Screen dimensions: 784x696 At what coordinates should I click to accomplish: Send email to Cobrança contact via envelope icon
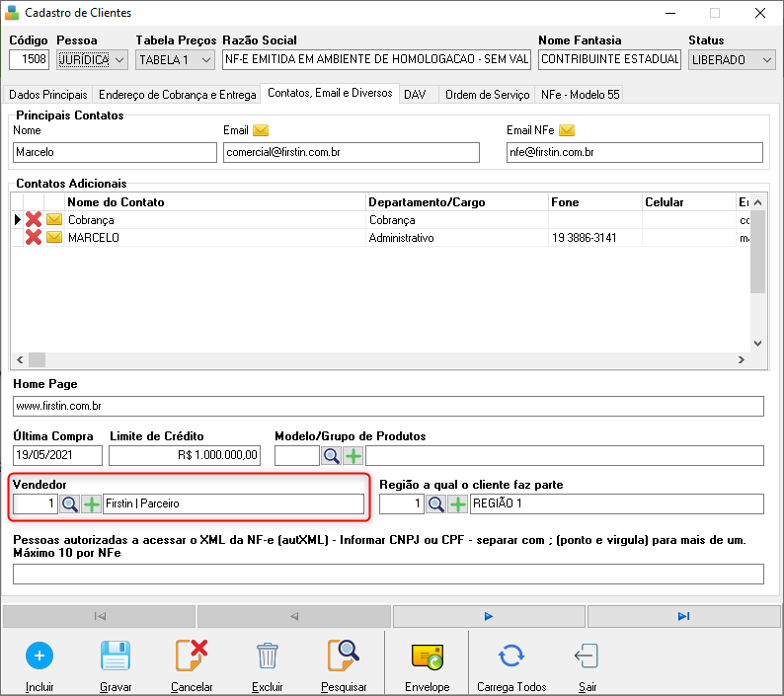(x=54, y=219)
